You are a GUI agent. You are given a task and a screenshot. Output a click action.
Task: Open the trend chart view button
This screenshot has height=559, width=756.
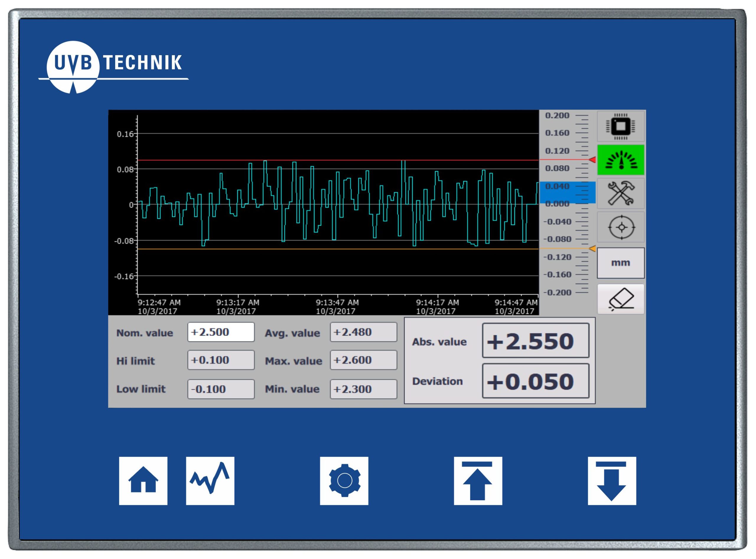pyautogui.click(x=210, y=480)
